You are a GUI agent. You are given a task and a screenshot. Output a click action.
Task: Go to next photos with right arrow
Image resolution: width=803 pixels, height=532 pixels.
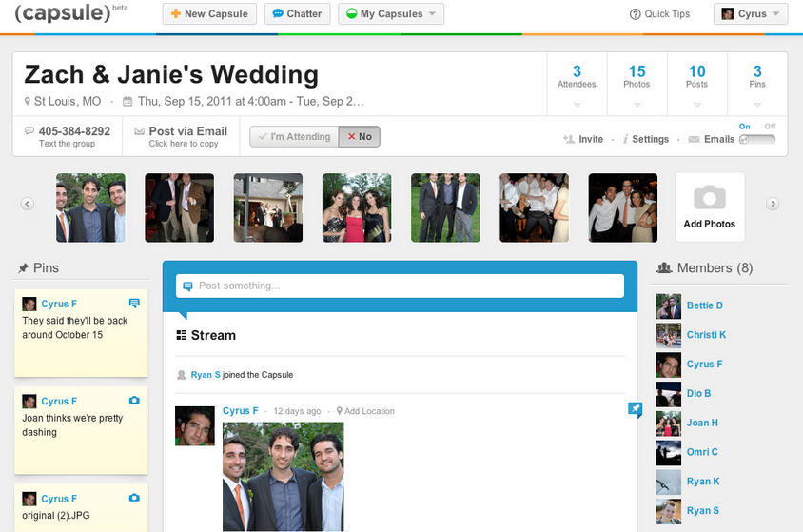pyautogui.click(x=773, y=204)
